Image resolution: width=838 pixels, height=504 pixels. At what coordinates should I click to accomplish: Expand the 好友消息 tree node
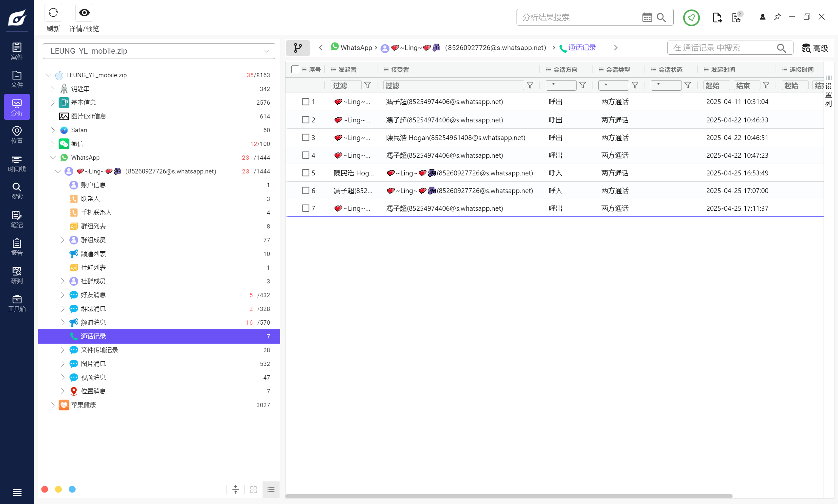pyautogui.click(x=63, y=295)
